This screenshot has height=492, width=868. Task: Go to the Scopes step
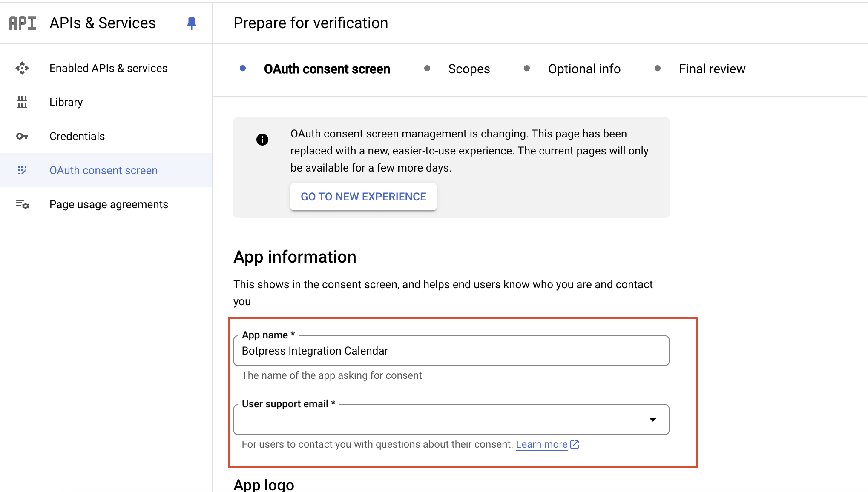click(469, 69)
